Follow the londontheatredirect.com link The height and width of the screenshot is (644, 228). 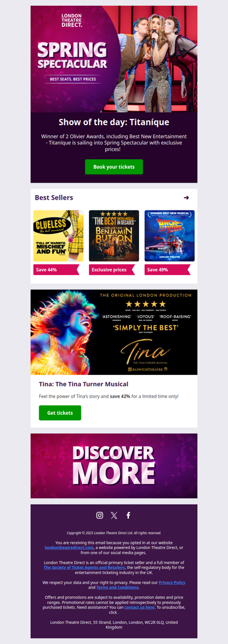[x=69, y=547]
